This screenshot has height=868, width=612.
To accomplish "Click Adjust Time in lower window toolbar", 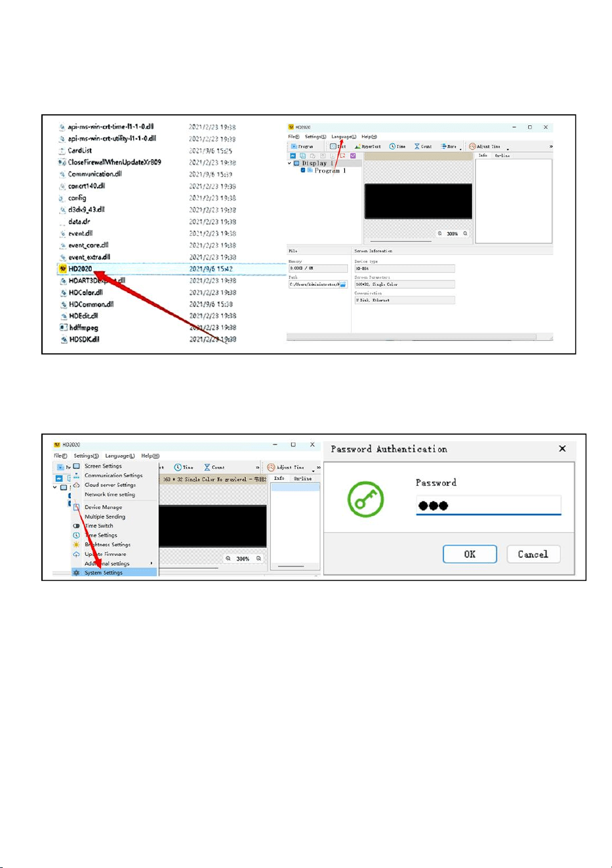I will (x=285, y=467).
